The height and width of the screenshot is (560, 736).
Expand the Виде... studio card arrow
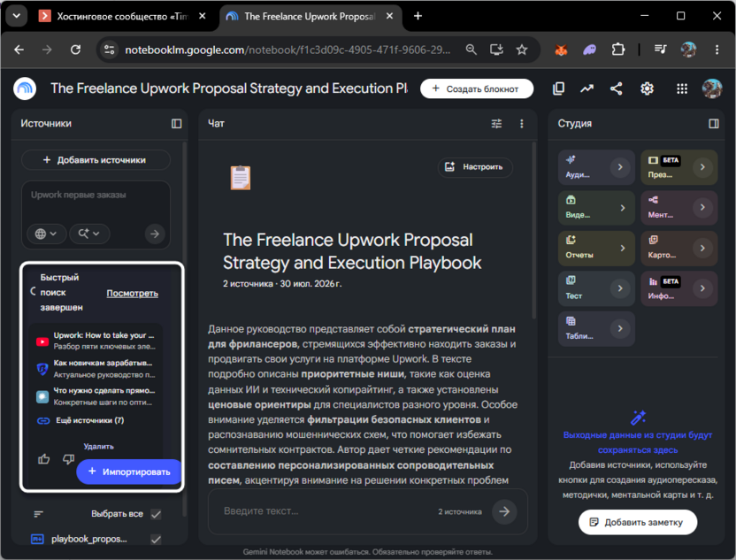click(623, 208)
